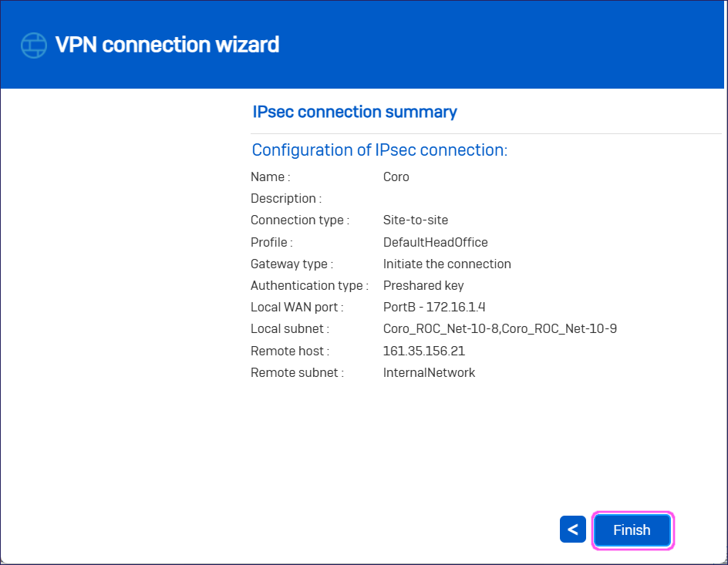Click the VPN wizard globe icon

33,45
